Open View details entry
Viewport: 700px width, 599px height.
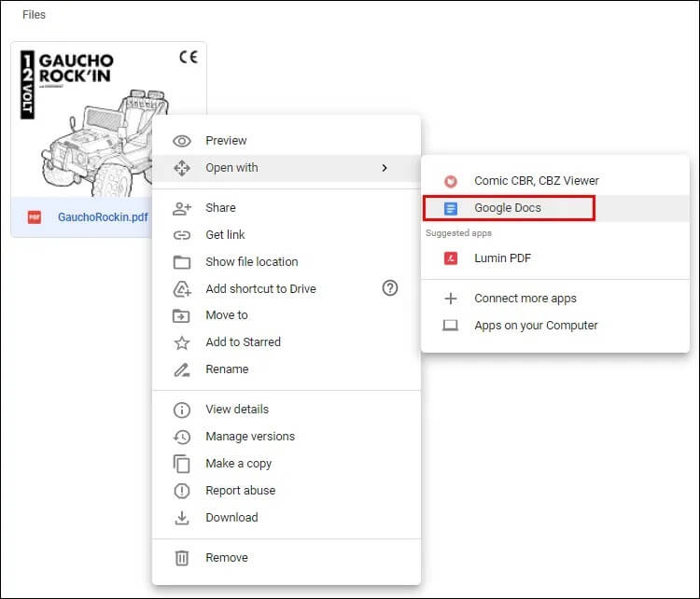pos(287,411)
